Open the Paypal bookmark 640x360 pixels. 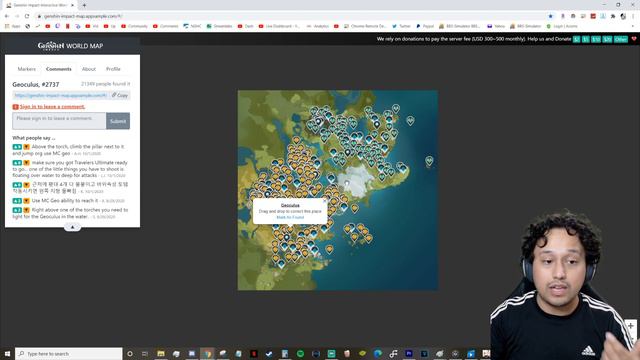[x=425, y=26]
